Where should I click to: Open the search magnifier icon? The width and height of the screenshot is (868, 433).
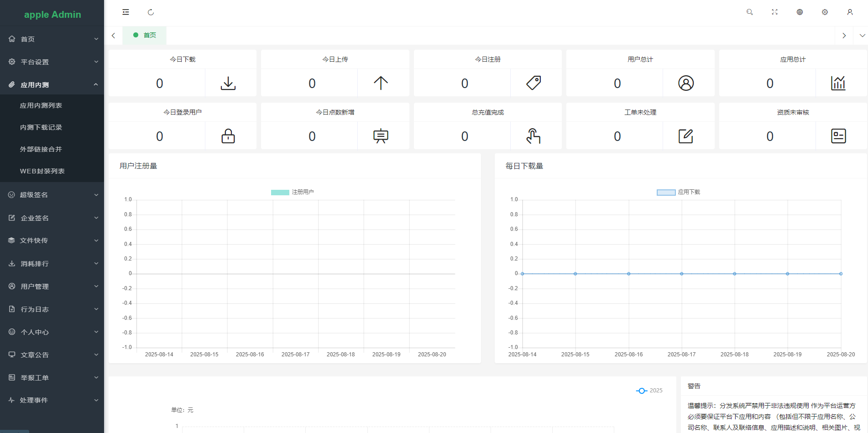pos(749,12)
